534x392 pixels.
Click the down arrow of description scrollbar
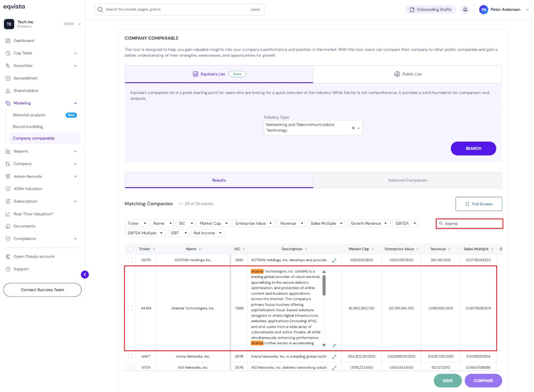point(324,345)
